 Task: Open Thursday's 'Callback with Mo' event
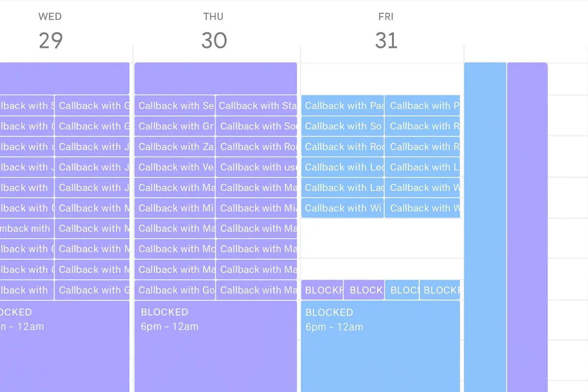click(174, 249)
